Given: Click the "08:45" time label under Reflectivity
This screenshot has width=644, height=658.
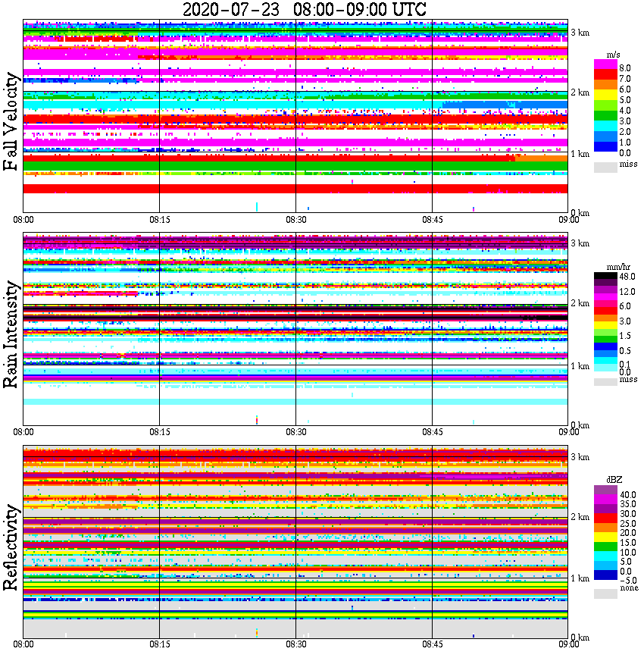Looking at the screenshot, I should pyautogui.click(x=433, y=644).
